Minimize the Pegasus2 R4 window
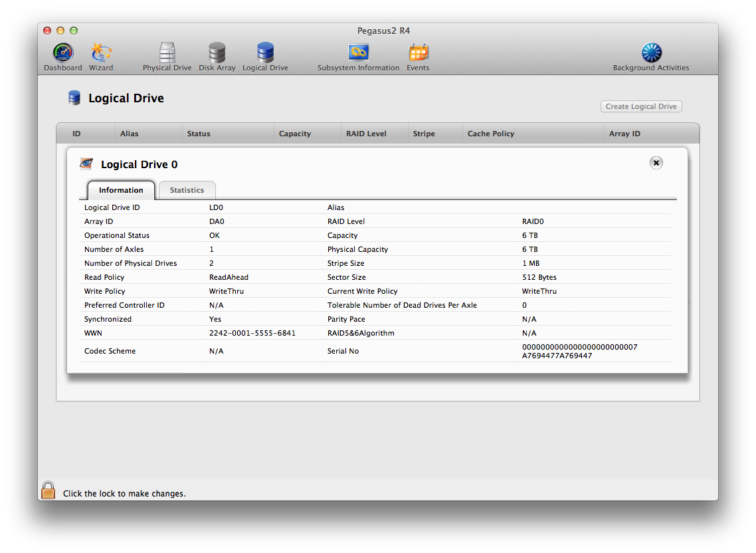Screen dimensions: 756x553 60,31
